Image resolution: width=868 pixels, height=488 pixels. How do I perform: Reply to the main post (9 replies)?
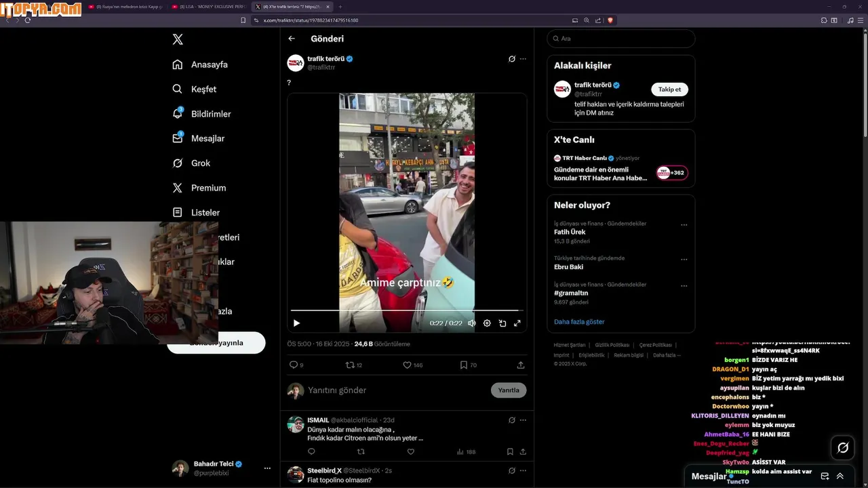[x=296, y=365]
